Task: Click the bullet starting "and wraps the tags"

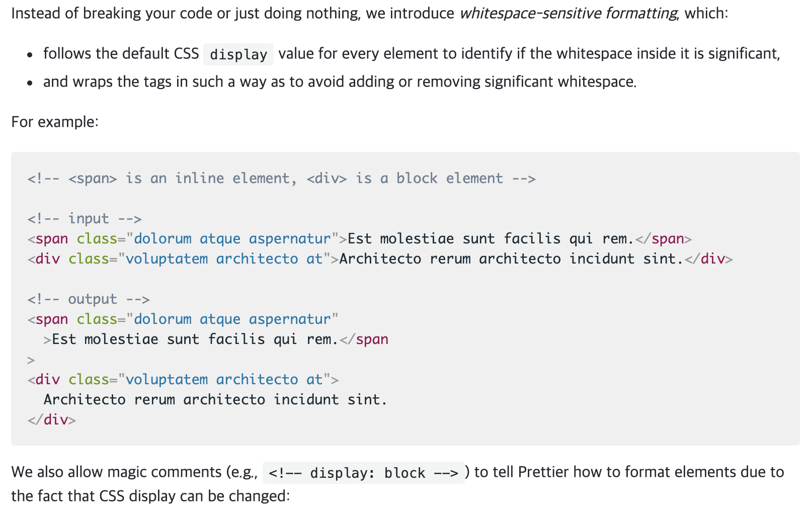Action: point(340,82)
